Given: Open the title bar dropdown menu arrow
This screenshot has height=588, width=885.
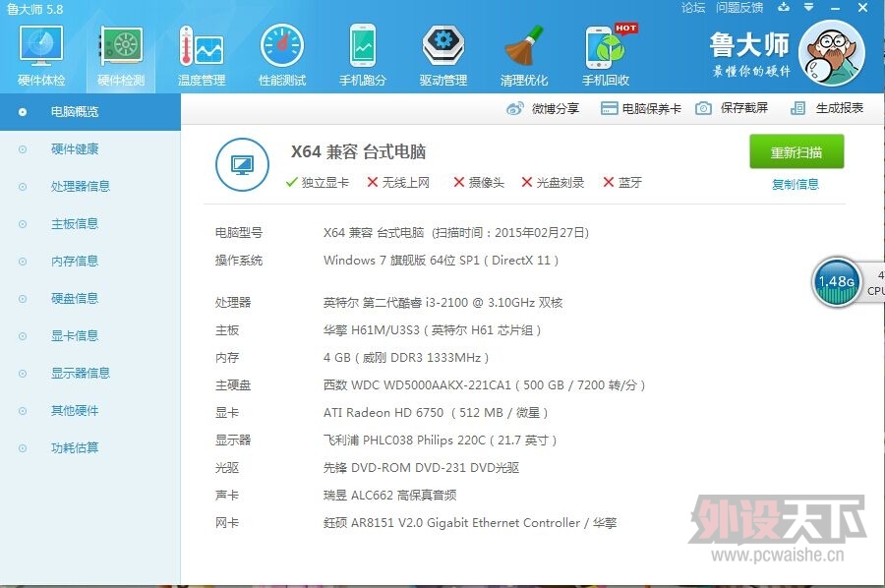Looking at the screenshot, I should point(809,7).
